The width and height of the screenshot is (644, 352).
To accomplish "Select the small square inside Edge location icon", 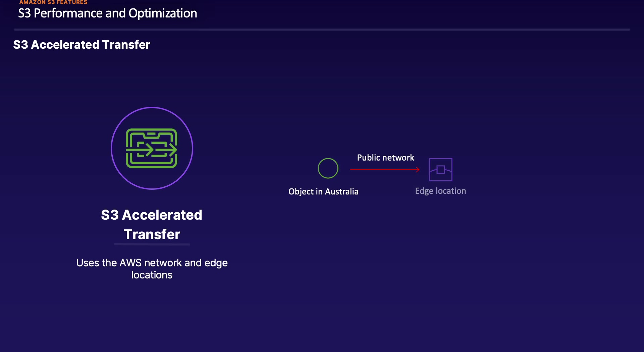I will [x=441, y=170].
